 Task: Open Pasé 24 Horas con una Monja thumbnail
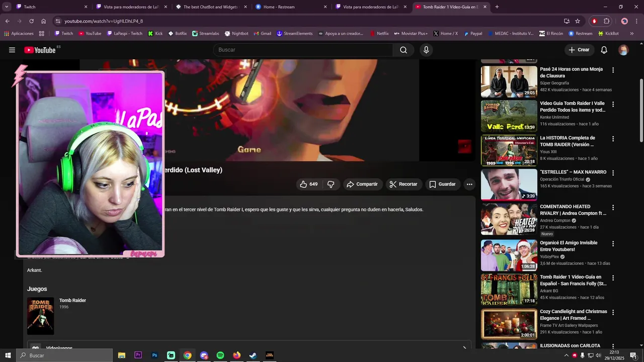tap(509, 82)
